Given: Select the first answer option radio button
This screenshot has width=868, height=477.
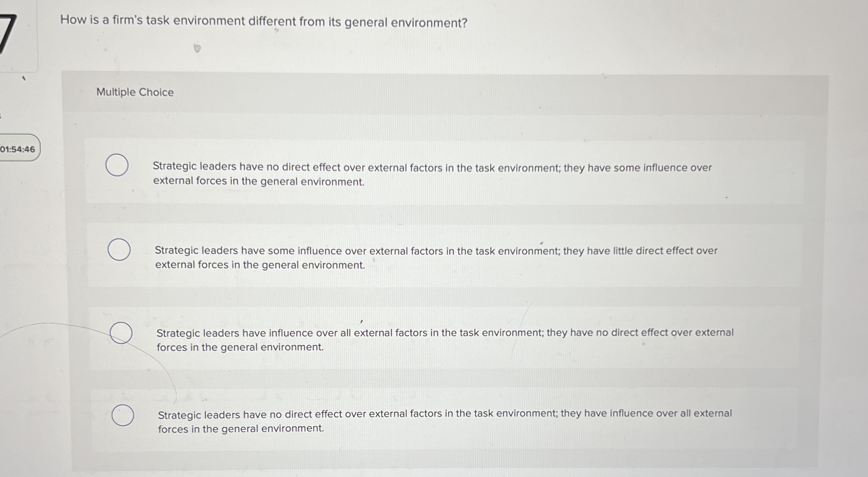Looking at the screenshot, I should tap(117, 165).
